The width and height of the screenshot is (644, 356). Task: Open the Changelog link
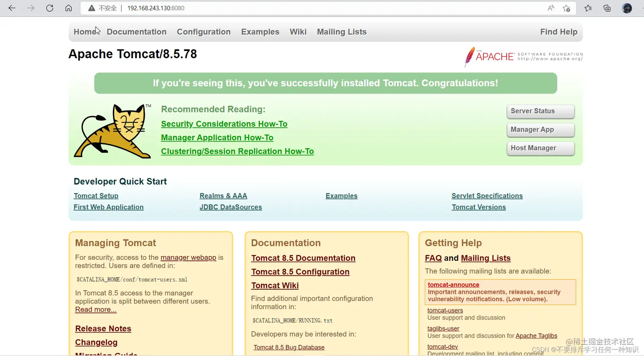[96, 342]
